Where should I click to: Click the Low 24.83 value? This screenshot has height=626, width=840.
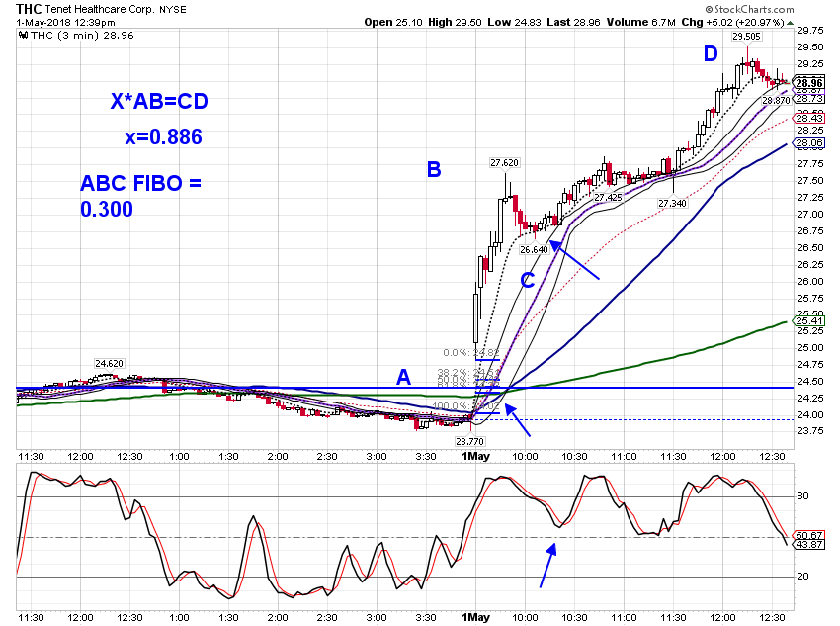click(514, 22)
